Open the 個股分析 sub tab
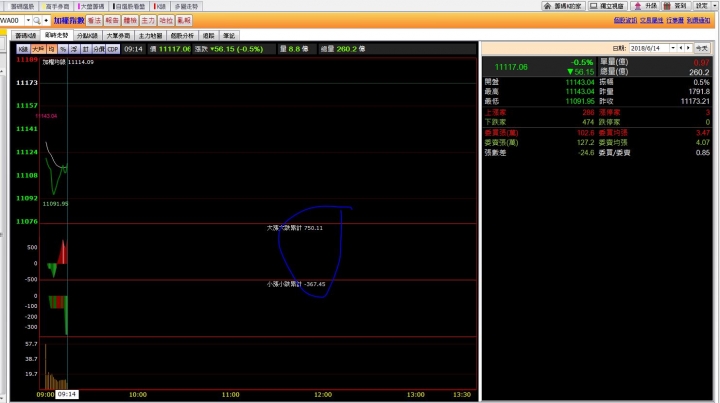The width and height of the screenshot is (720, 403). pyautogui.click(x=182, y=35)
